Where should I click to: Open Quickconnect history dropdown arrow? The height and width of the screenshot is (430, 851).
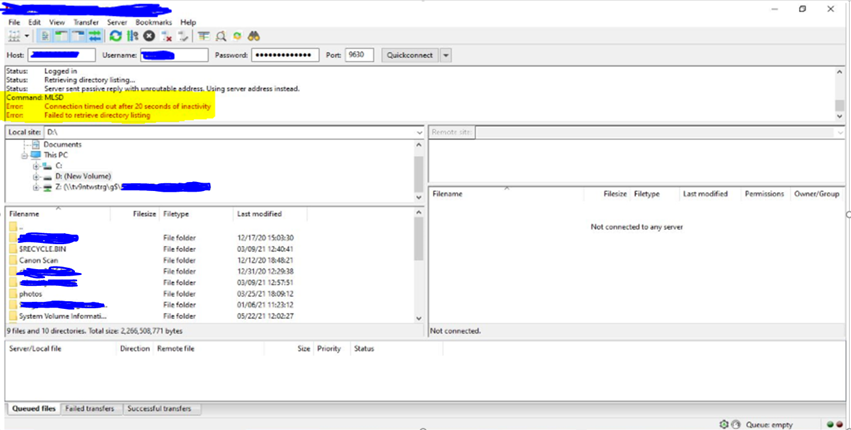click(x=445, y=55)
